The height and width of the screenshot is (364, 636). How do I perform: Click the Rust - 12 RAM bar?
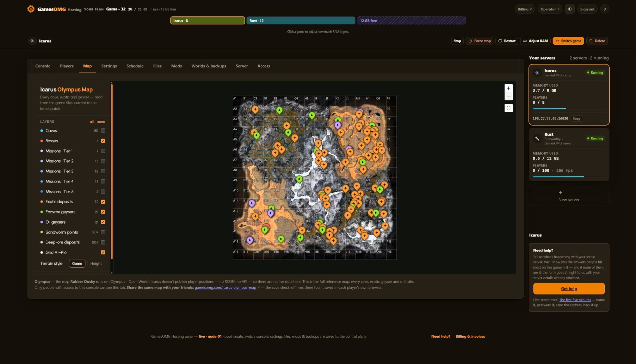click(x=301, y=21)
